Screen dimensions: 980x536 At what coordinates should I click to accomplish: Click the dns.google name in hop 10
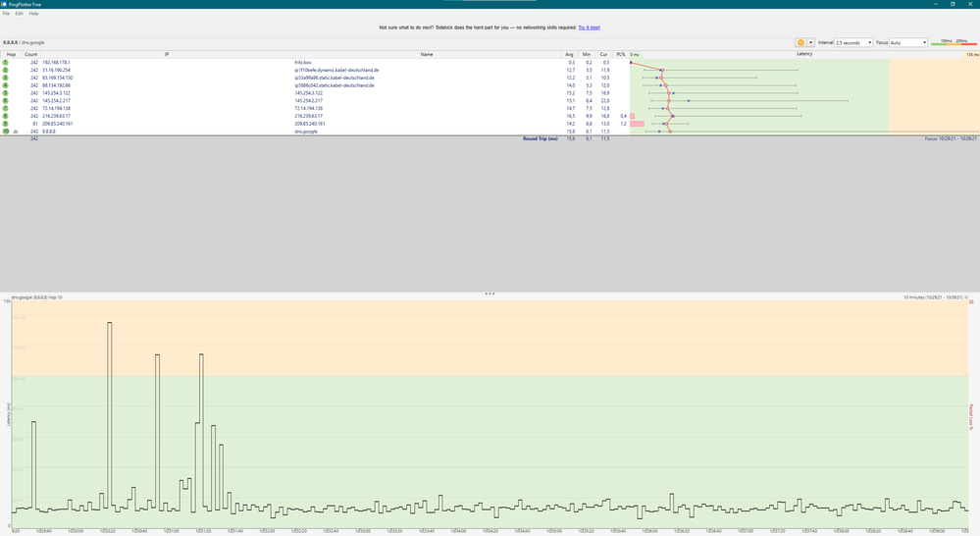click(x=306, y=132)
